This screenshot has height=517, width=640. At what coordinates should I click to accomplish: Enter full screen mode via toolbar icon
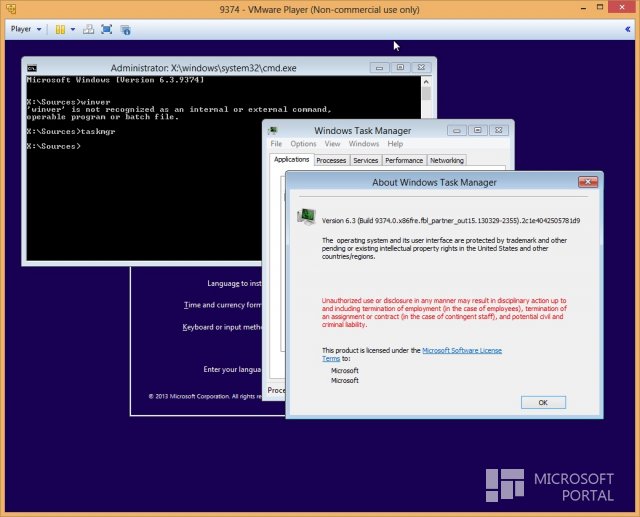(107, 29)
